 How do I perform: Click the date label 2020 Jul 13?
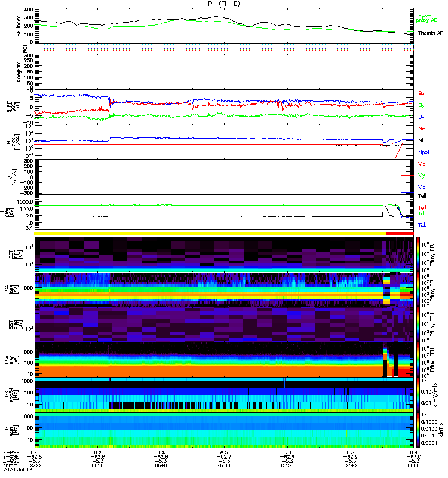[x=18, y=470]
